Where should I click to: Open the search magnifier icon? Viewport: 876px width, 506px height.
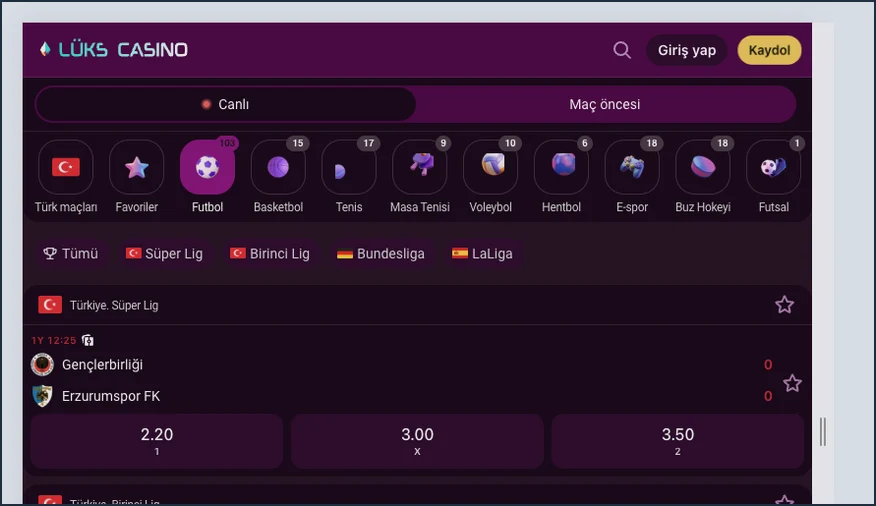pos(622,50)
